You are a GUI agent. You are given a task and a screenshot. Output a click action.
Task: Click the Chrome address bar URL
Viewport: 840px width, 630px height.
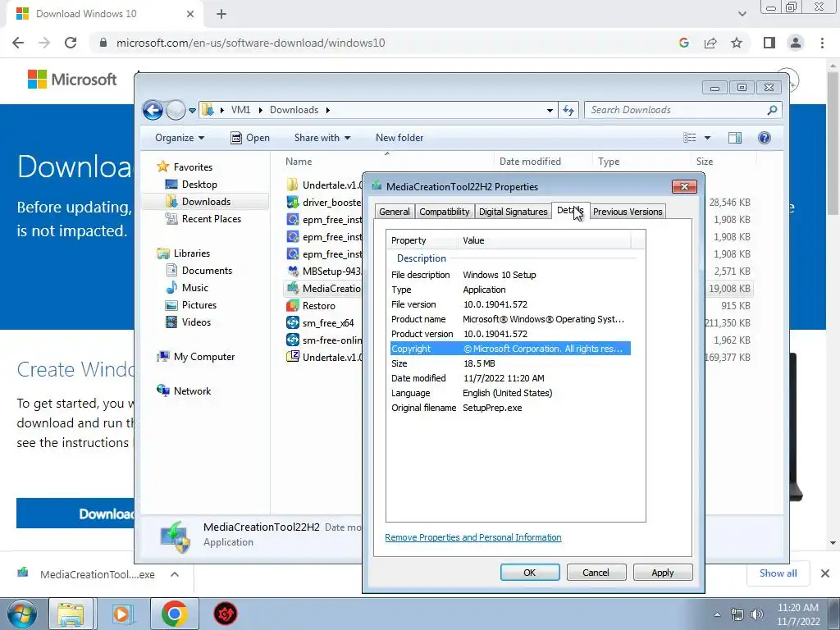tap(251, 43)
